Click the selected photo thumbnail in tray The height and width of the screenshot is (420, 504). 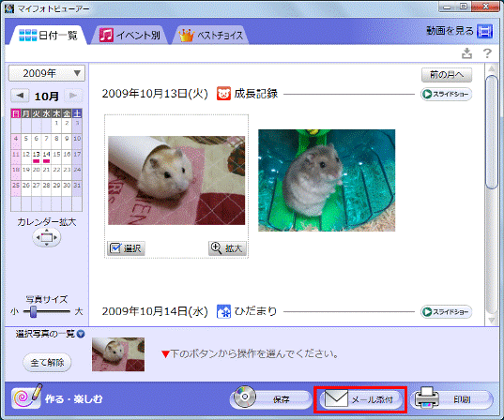118,354
